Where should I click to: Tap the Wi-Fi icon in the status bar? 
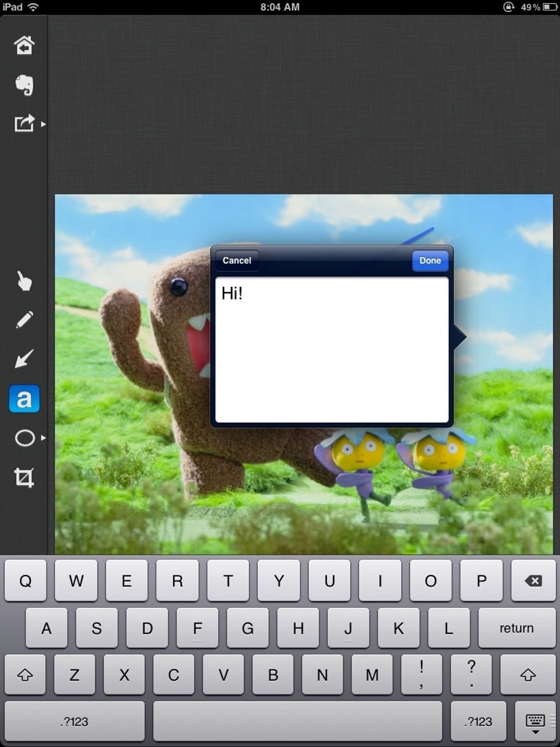tap(33, 7)
